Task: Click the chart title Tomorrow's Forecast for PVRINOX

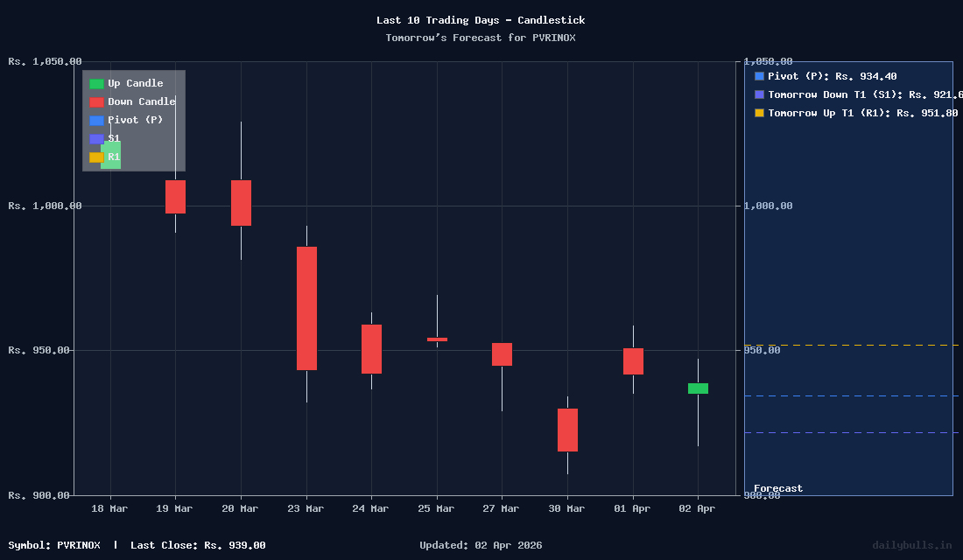Action: click(x=481, y=38)
